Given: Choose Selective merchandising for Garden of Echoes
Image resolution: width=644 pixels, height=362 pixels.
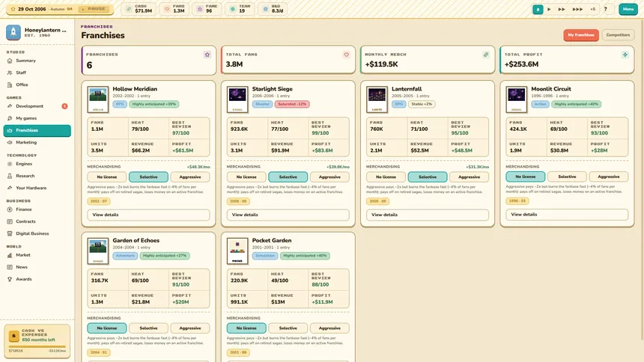Looking at the screenshot, I should (x=148, y=328).
